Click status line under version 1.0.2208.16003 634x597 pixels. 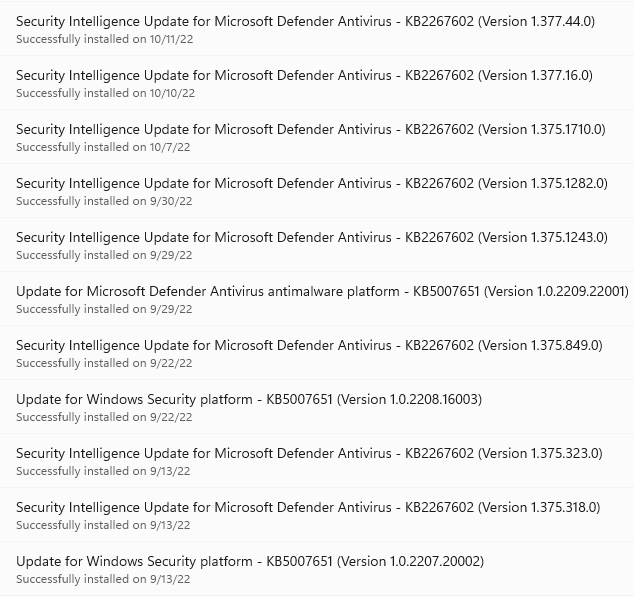(104, 417)
